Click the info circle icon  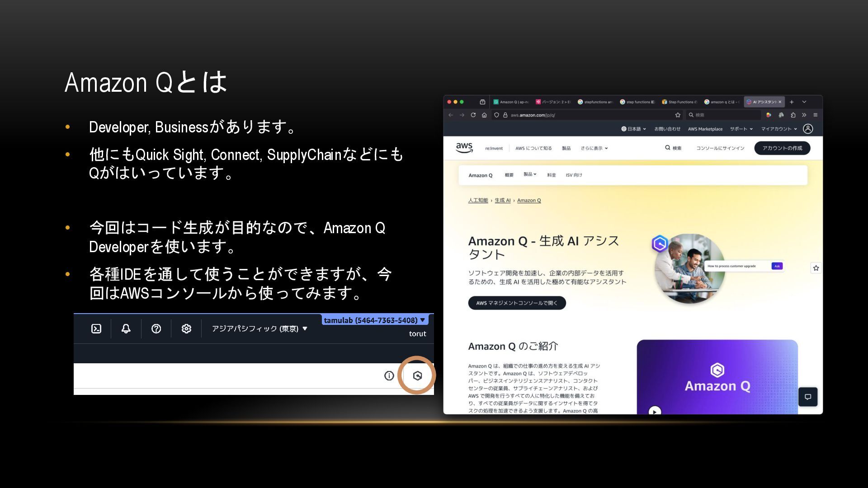389,375
